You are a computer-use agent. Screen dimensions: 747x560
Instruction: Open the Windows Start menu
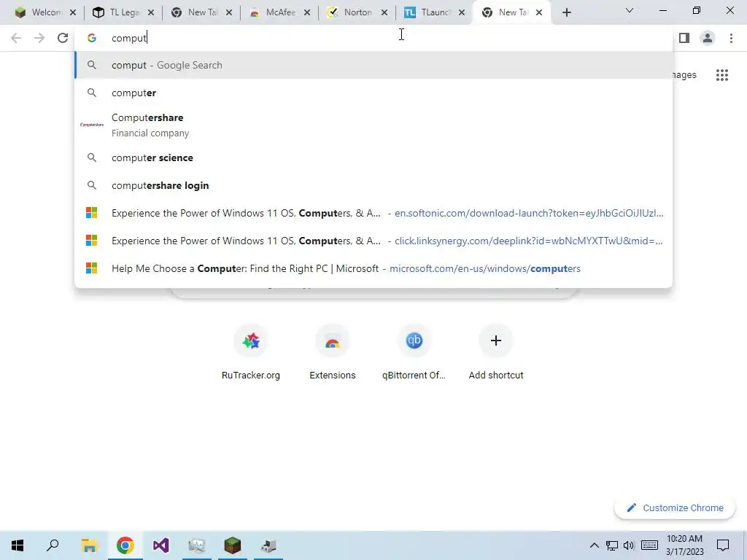(x=18, y=545)
